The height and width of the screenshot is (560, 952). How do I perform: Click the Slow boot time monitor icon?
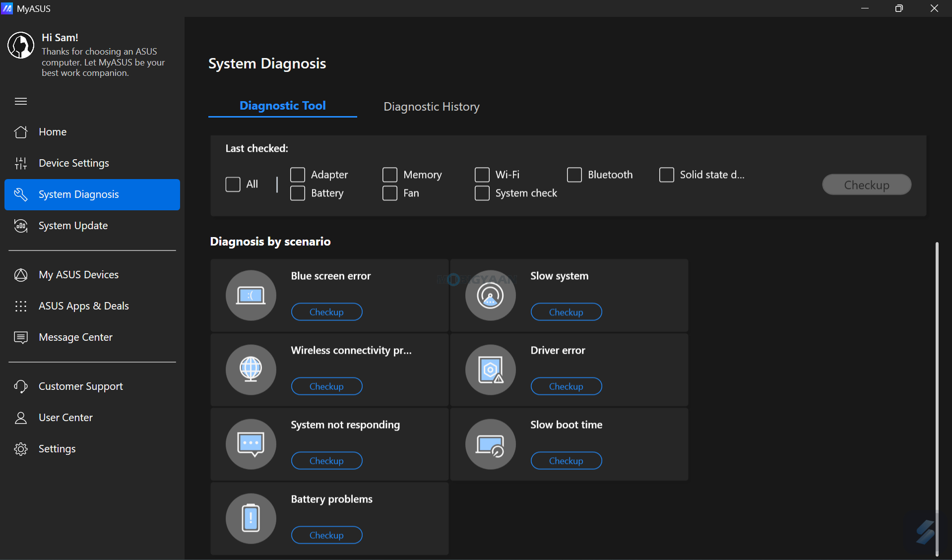(491, 444)
